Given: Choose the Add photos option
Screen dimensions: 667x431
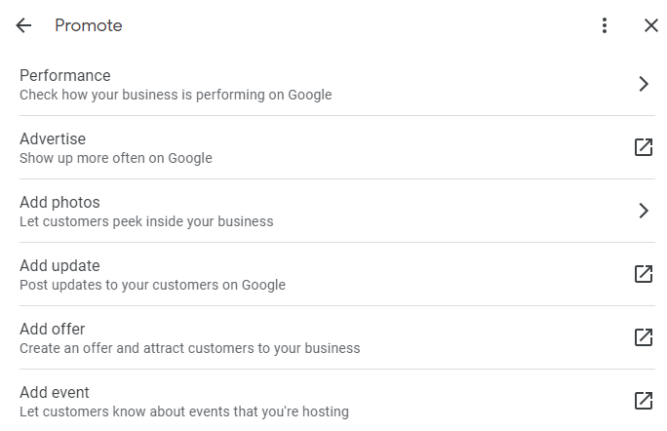Looking at the screenshot, I should 60,202.
